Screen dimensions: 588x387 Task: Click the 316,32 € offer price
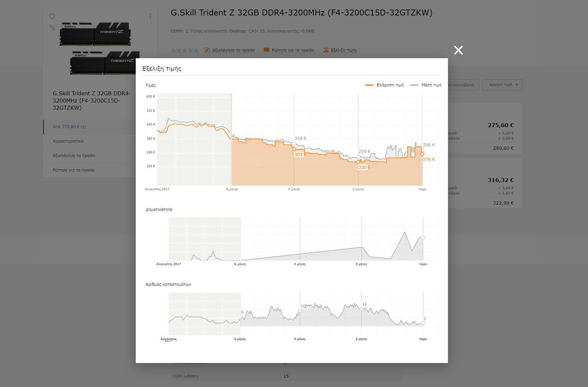[501, 180]
